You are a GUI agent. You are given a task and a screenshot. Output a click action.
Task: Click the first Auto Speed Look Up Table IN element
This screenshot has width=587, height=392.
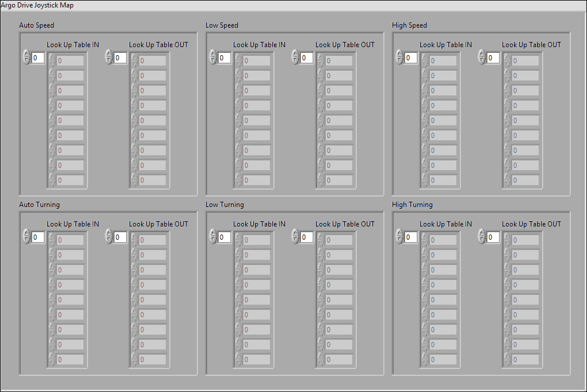coord(69,60)
